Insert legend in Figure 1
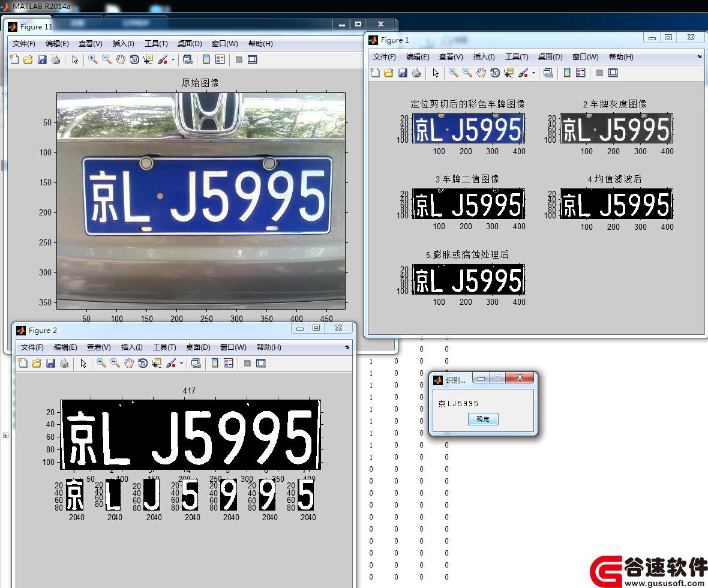Viewport: 708px width, 588px height. (x=581, y=73)
